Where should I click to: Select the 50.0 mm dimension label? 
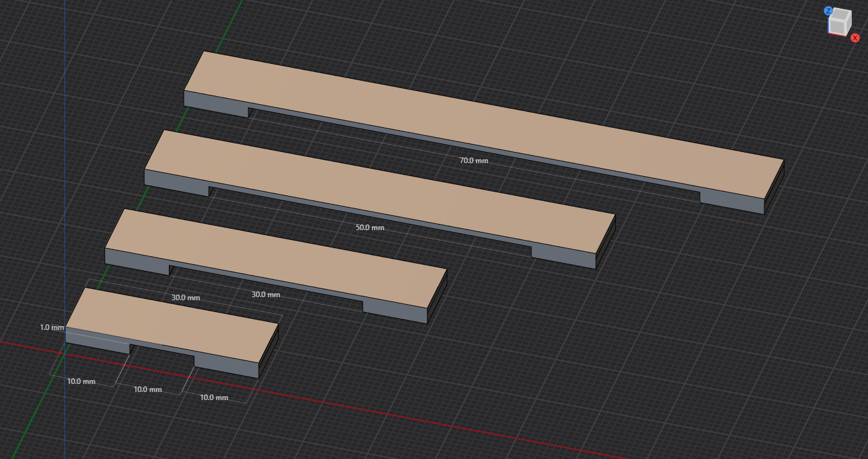[370, 228]
